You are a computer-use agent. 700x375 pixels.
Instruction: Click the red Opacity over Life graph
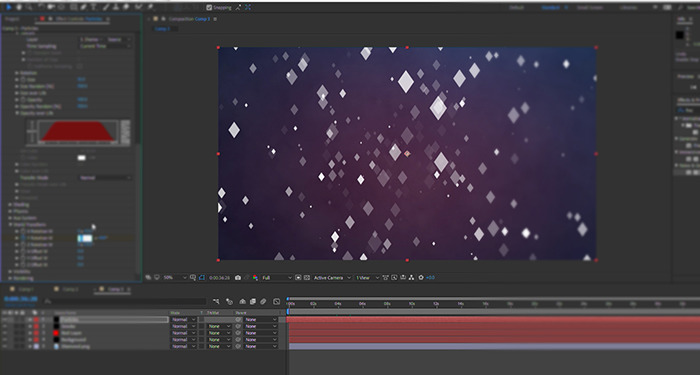[x=77, y=132]
